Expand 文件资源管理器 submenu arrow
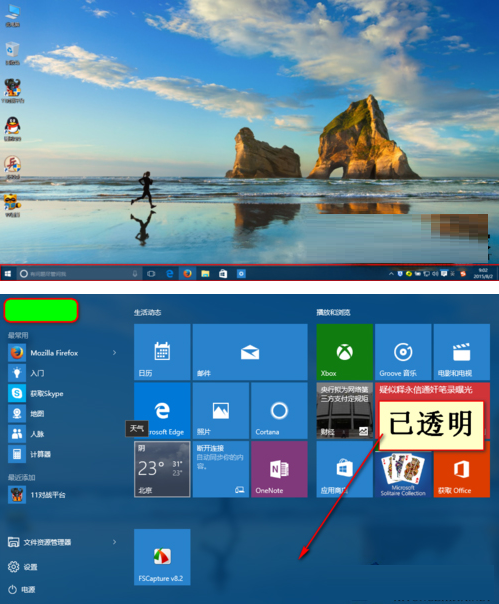Screen dimensions: 499x604 (x=114, y=542)
